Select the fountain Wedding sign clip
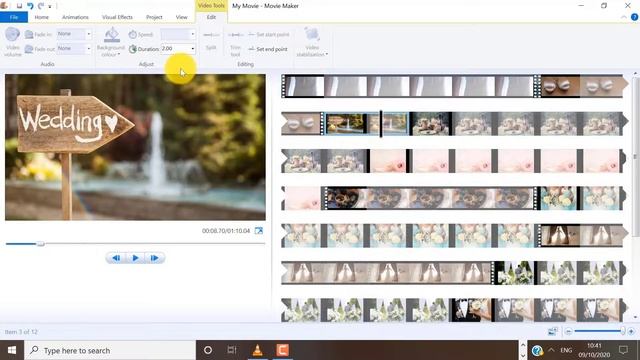 tap(366, 124)
